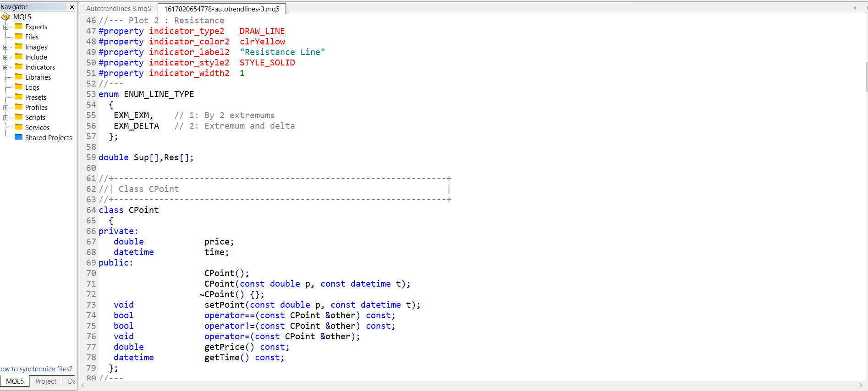Viewport: 868px width, 391px height.
Task: Select the Profiles folder icon
Action: coord(19,107)
